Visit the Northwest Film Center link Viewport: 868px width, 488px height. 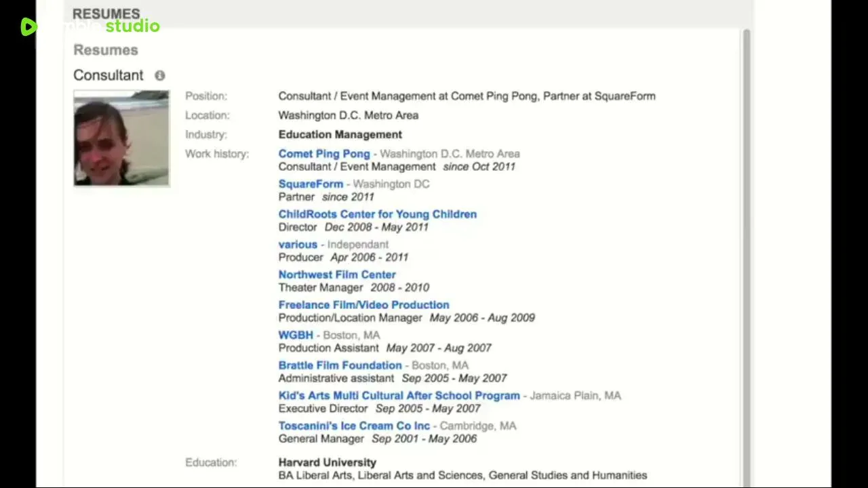[x=337, y=274]
